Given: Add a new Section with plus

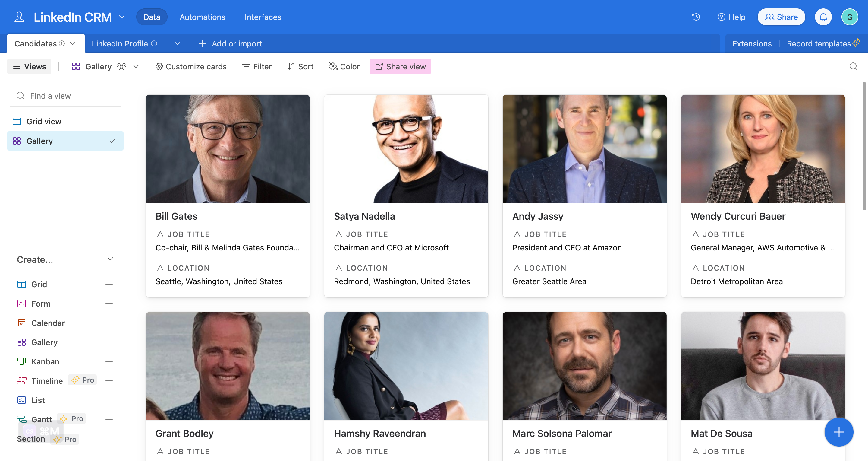Looking at the screenshot, I should tap(109, 440).
